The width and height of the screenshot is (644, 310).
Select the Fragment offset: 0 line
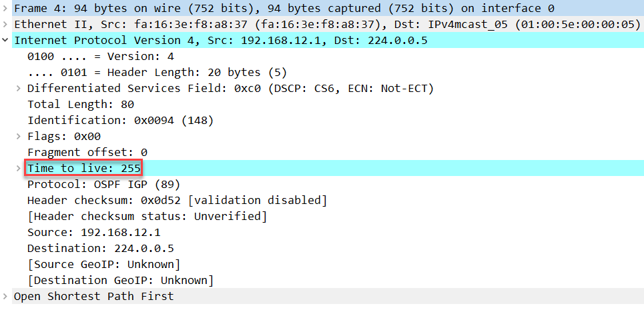(x=87, y=152)
